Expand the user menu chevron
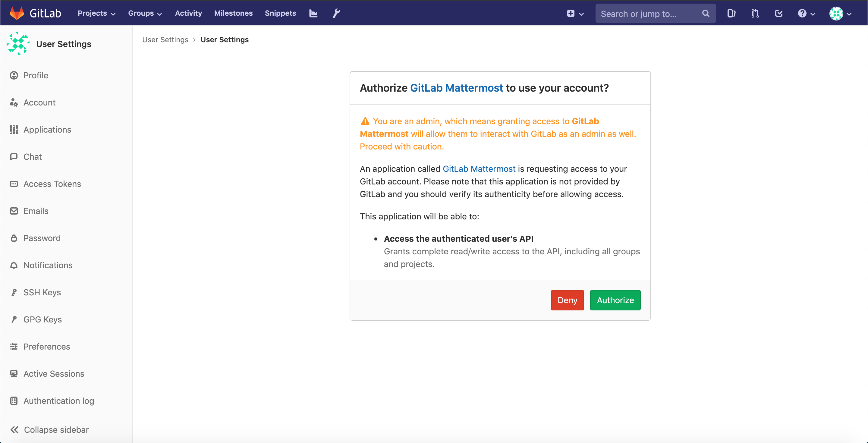868x443 pixels. coord(849,14)
